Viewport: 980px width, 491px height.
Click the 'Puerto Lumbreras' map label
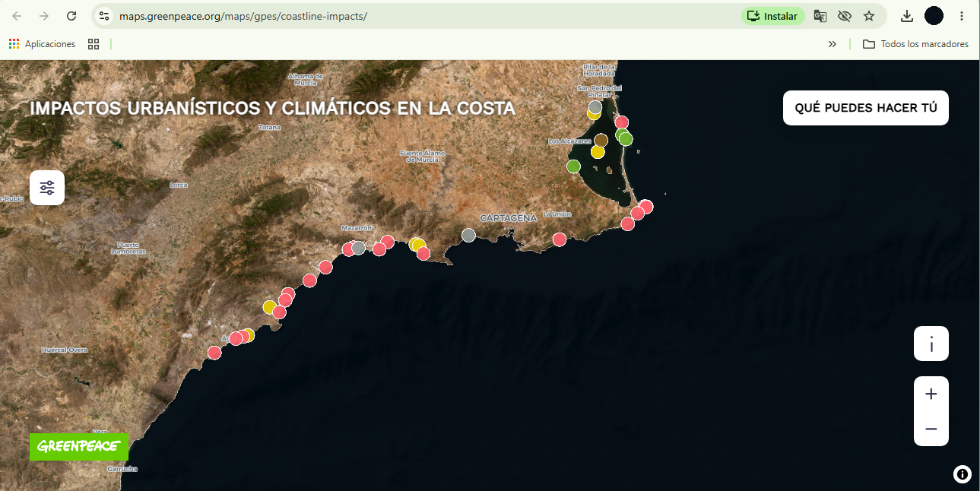coord(128,249)
